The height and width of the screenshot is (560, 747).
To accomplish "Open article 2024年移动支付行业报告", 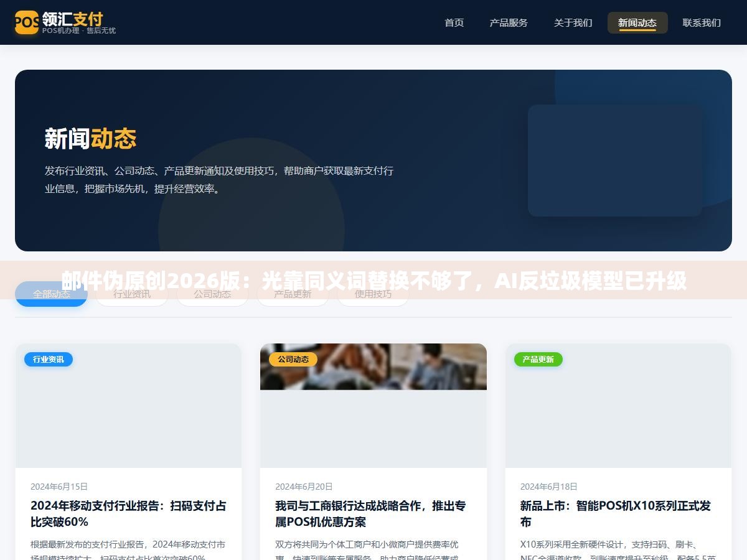I will pyautogui.click(x=128, y=513).
